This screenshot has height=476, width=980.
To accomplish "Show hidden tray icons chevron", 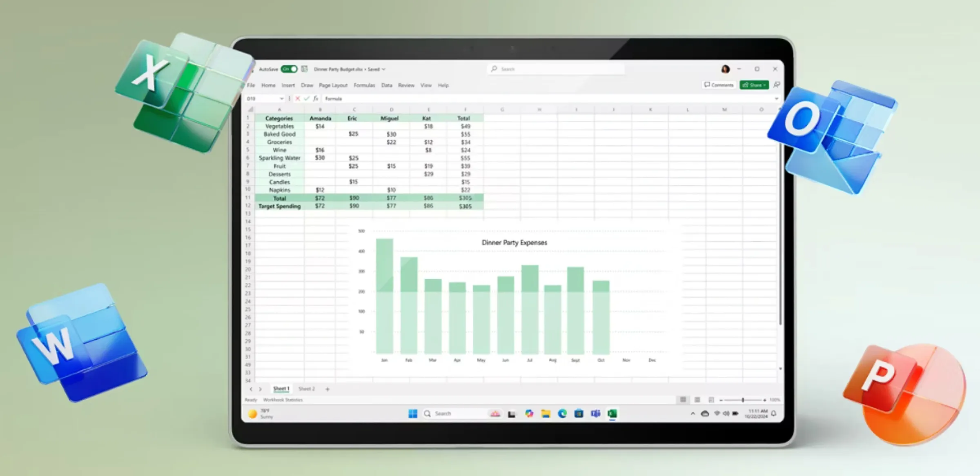I will 693,414.
